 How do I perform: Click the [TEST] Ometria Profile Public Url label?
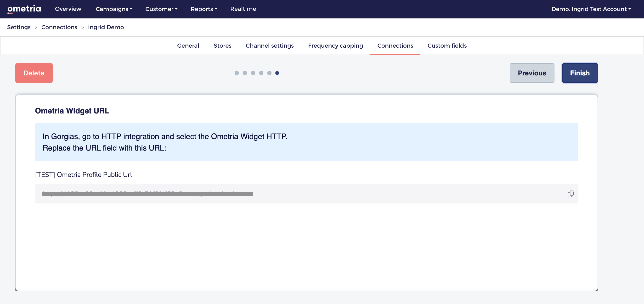pyautogui.click(x=84, y=175)
